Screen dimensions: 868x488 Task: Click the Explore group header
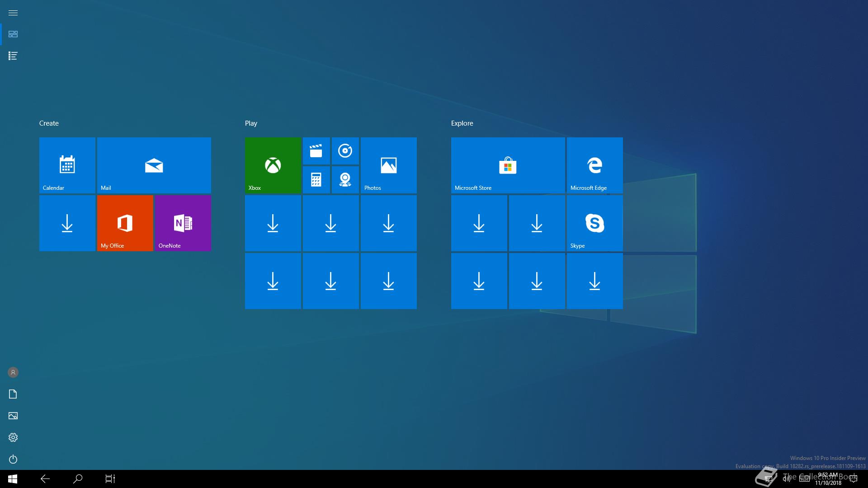coord(462,123)
